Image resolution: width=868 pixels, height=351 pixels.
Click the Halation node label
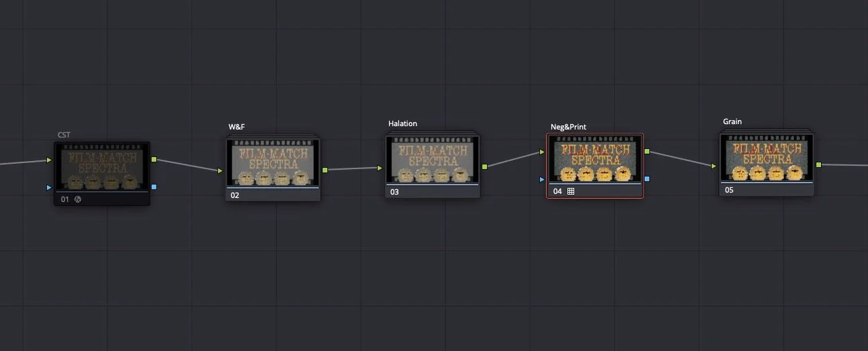tap(402, 123)
